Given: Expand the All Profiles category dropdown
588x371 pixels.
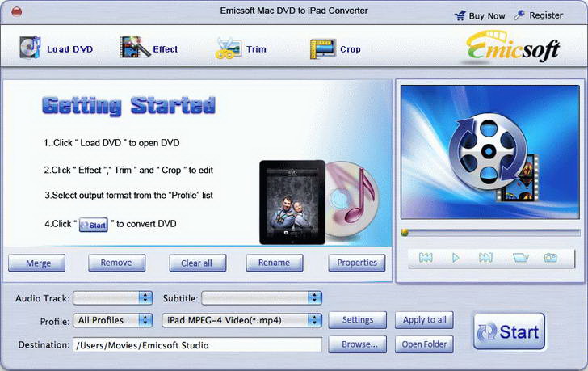Looking at the screenshot, I should point(113,320).
